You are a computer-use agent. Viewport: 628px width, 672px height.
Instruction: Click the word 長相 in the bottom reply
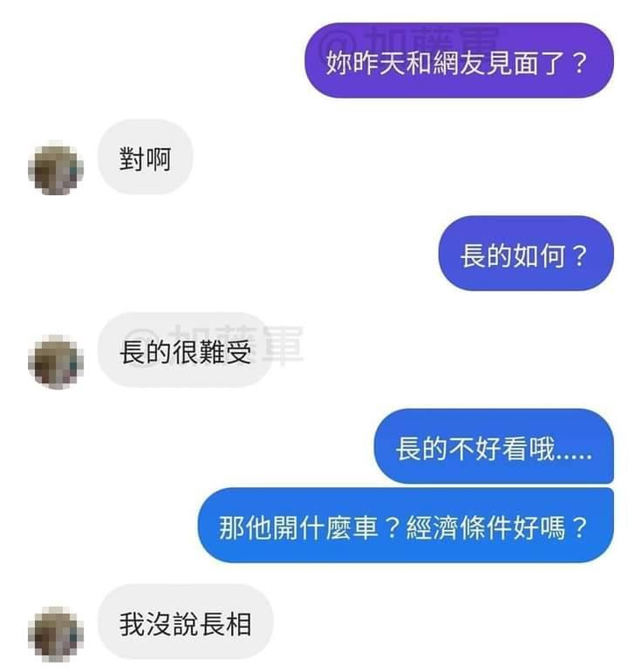(226, 624)
